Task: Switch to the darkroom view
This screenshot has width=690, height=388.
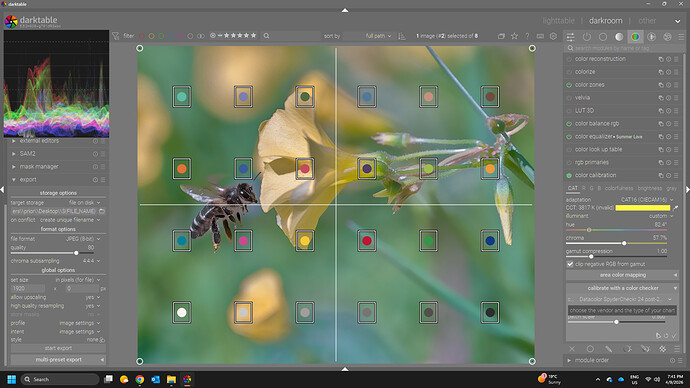Action: 606,21
